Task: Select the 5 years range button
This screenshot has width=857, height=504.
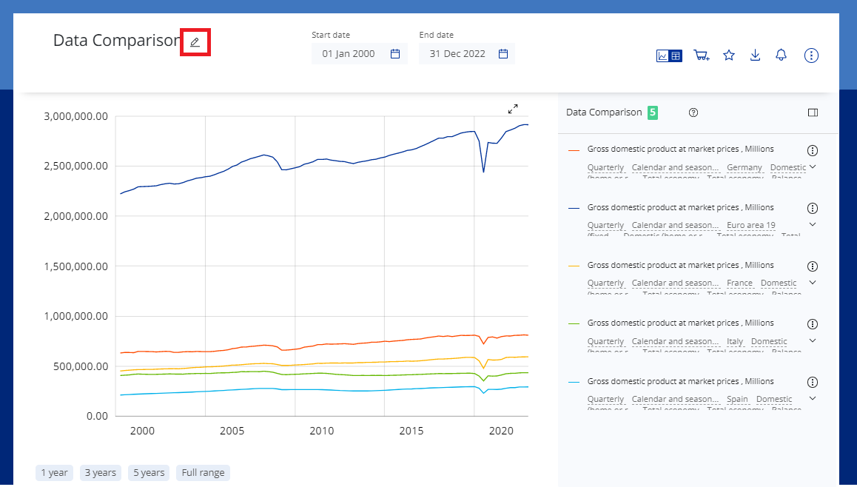Action: 148,473
